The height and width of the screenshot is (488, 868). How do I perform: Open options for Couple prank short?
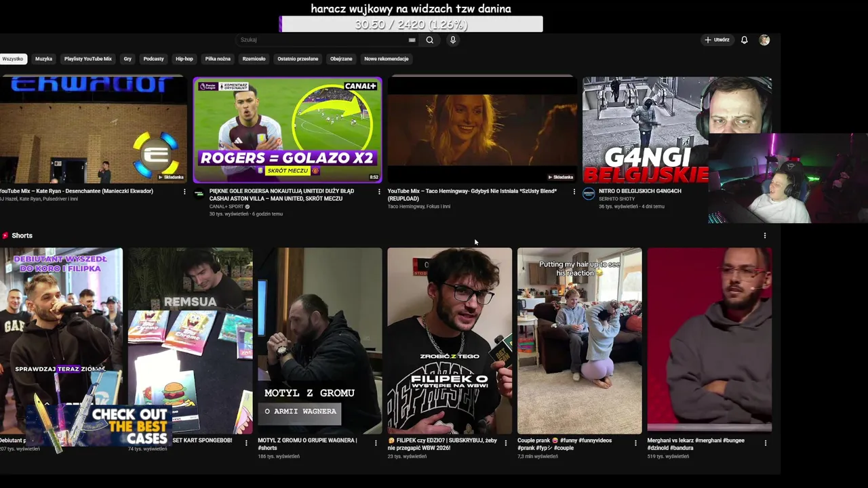click(635, 443)
